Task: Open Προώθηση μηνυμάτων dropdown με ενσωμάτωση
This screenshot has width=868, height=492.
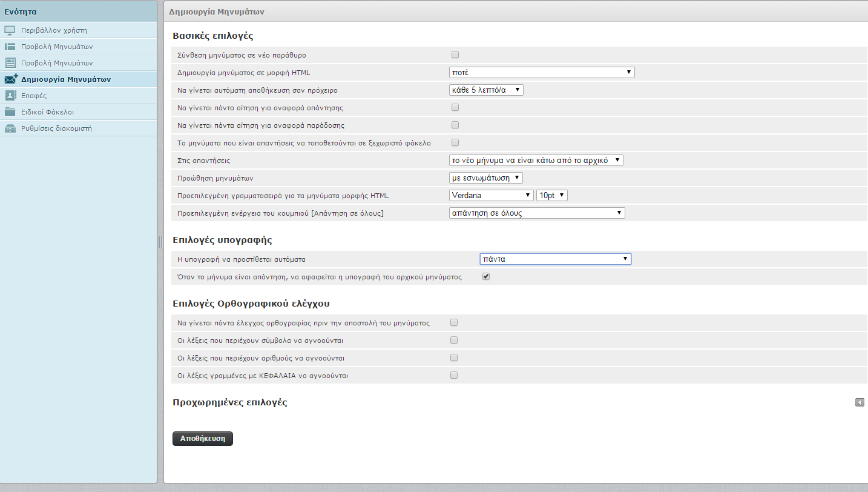Action: [x=486, y=178]
